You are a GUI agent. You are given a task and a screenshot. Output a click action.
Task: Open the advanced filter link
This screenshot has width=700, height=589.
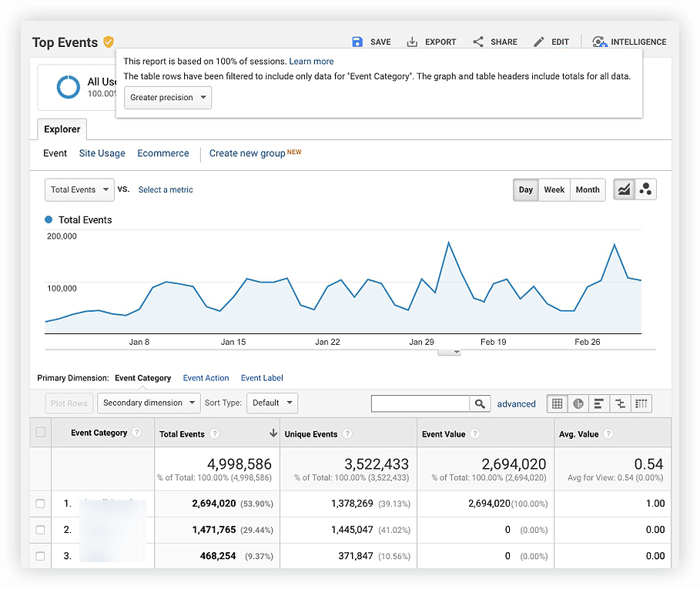[517, 403]
